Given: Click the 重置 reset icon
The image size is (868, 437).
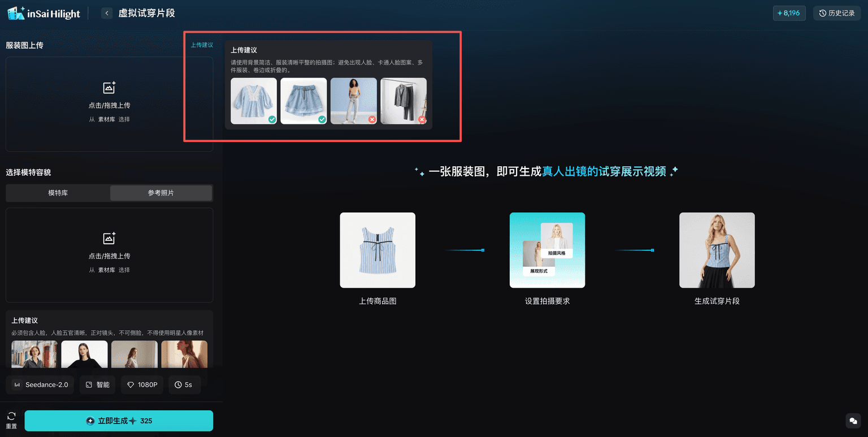Looking at the screenshot, I should click(x=11, y=417).
